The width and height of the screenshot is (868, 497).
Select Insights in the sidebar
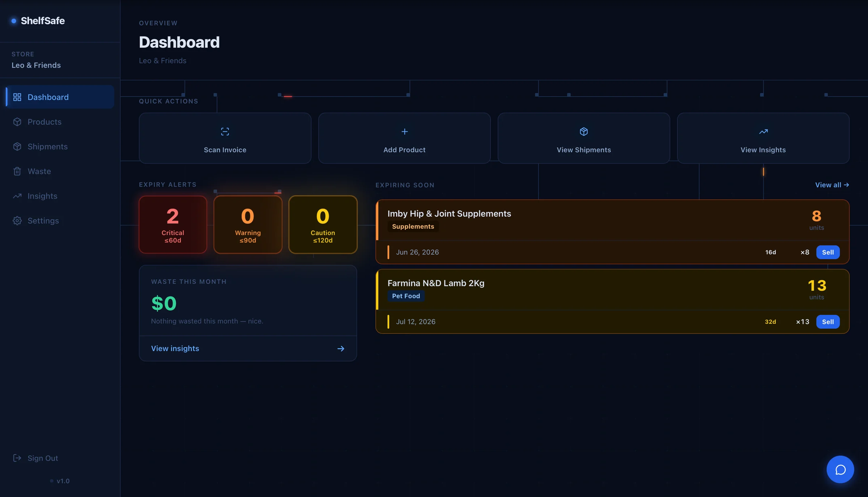[60, 196]
